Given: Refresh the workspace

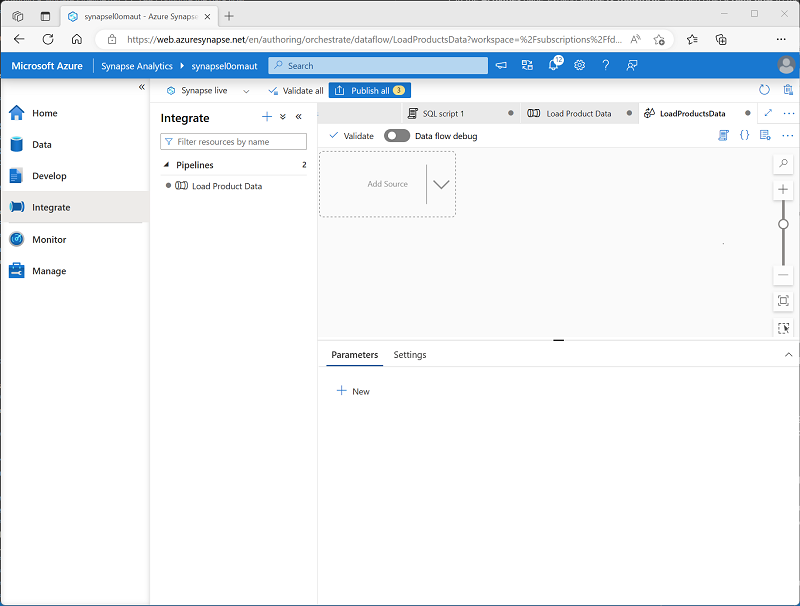Looking at the screenshot, I should 764,90.
